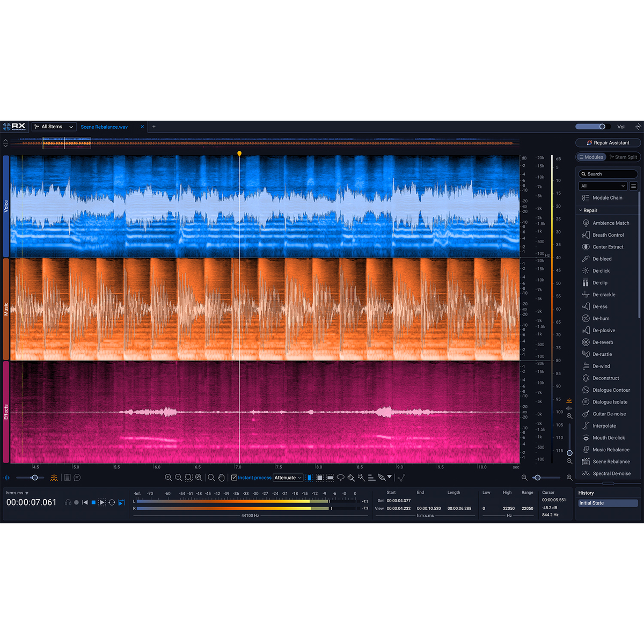Toggle headphone monitoring icon
The width and height of the screenshot is (644, 644).
click(68, 502)
